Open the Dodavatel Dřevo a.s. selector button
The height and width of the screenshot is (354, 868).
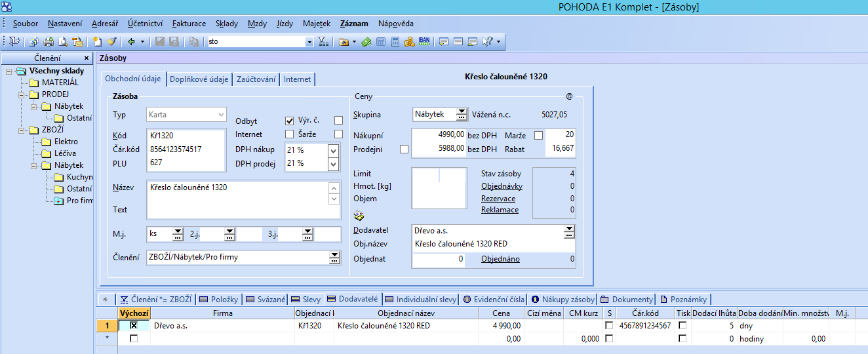coord(569,231)
